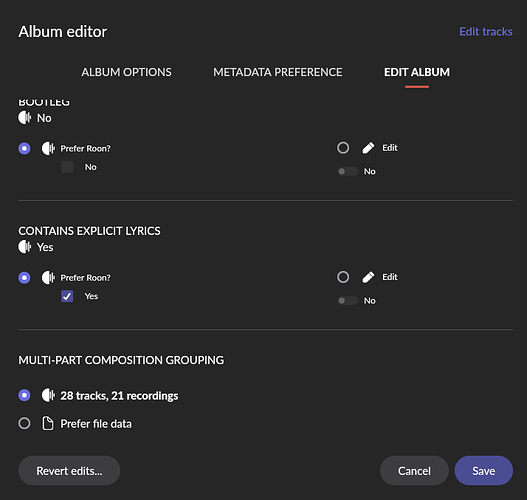Click the Revert edits... button
This screenshot has width=527, height=500.
pos(69,470)
